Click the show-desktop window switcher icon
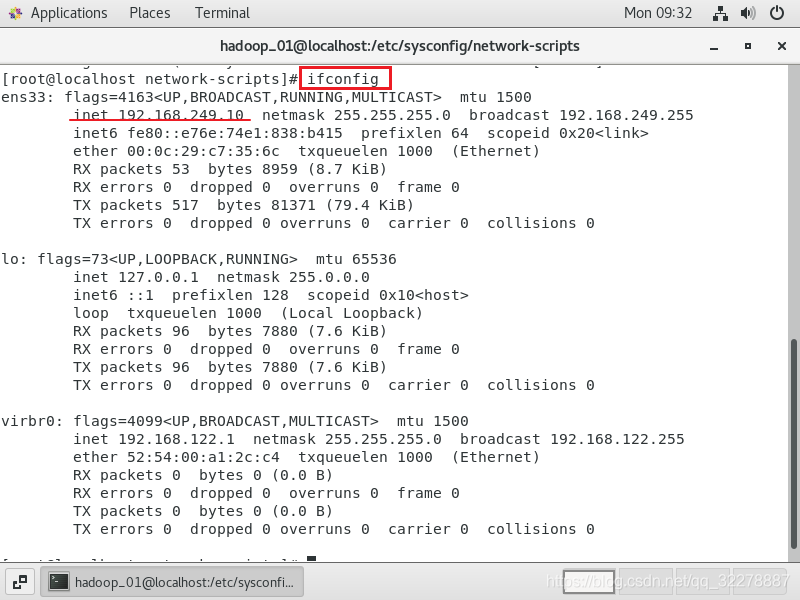Screen dimensions: 800x600 [20, 582]
